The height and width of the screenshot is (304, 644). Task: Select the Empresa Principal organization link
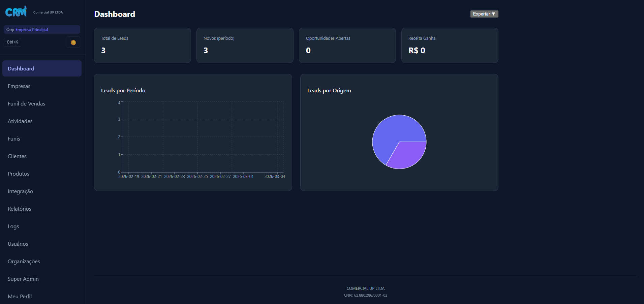tap(32, 30)
